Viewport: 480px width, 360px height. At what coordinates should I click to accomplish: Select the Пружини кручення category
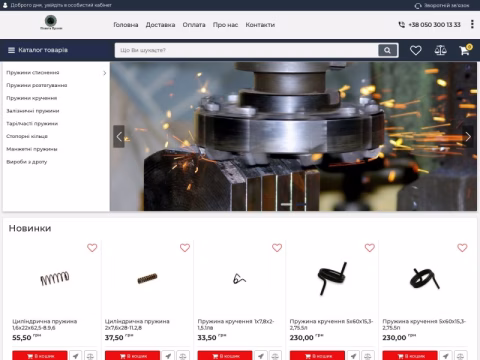coord(32,98)
